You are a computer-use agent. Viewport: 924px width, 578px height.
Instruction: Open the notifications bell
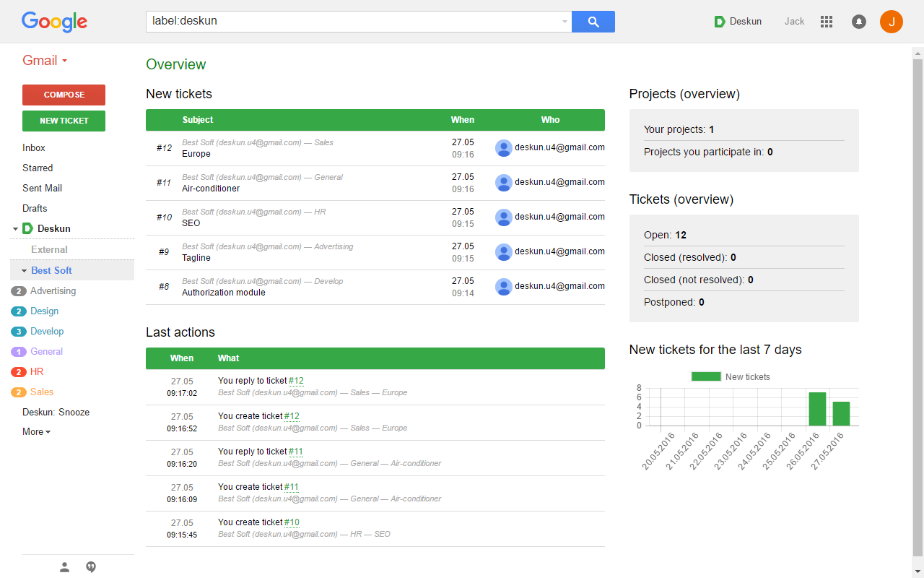859,22
